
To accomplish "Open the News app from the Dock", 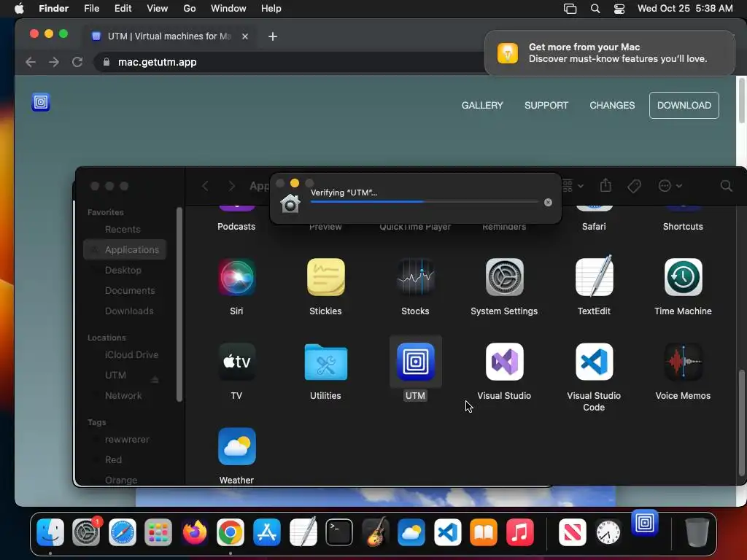I will (x=572, y=532).
